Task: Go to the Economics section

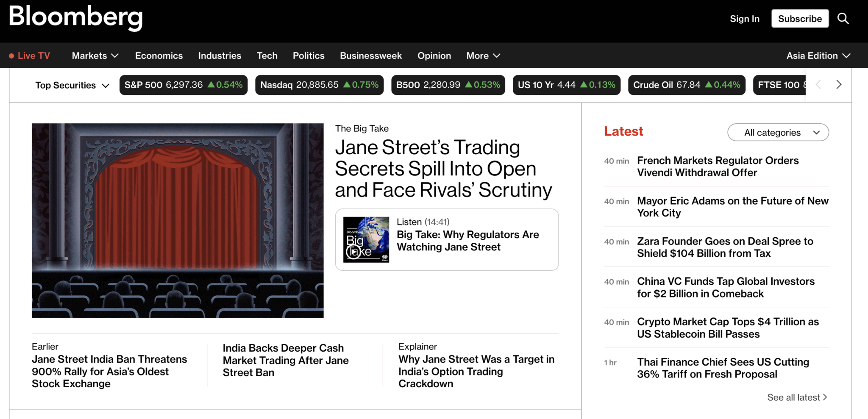Action: click(x=159, y=55)
